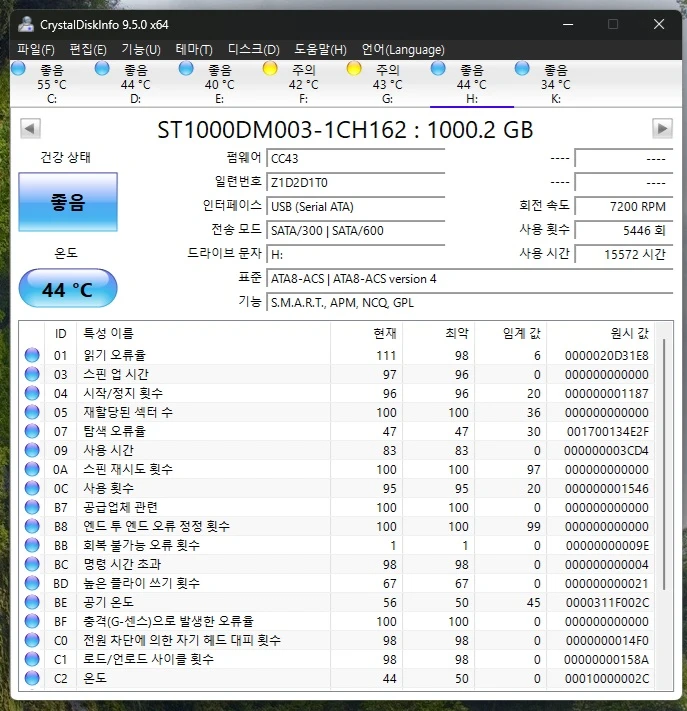This screenshot has width=687, height=711.
Task: Click status orb for 0C 사용 횟수
Action: point(32,488)
